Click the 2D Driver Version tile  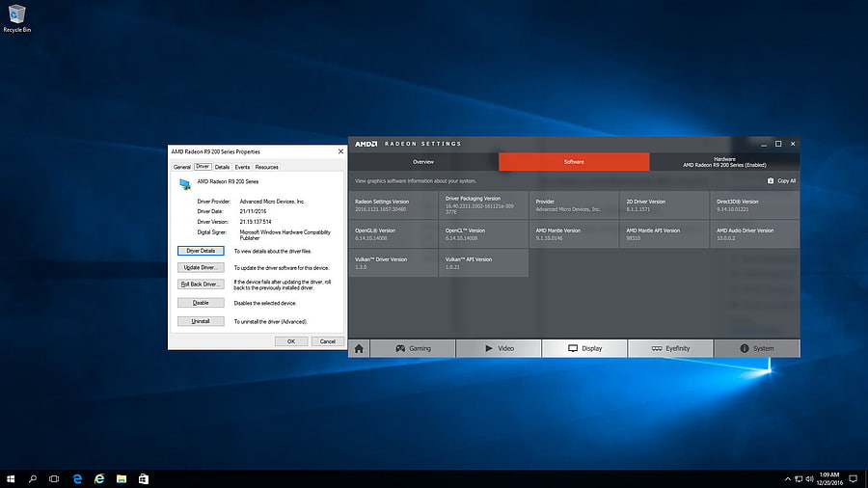coord(665,205)
